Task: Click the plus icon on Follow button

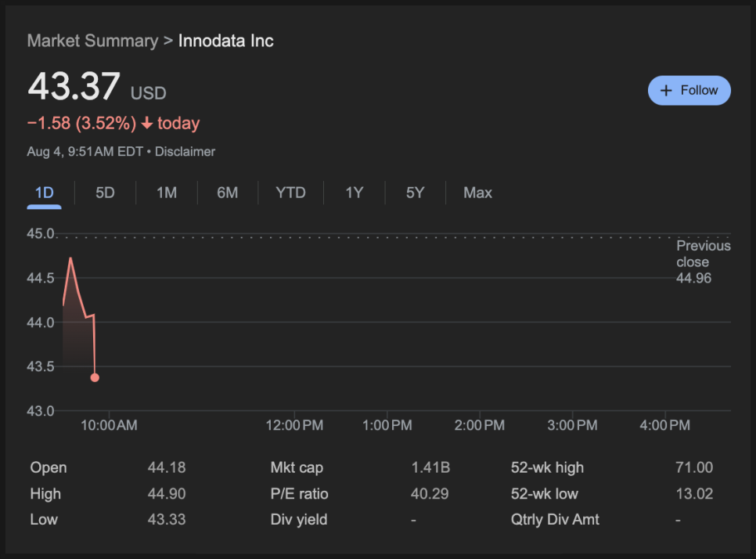Action: 666,91
